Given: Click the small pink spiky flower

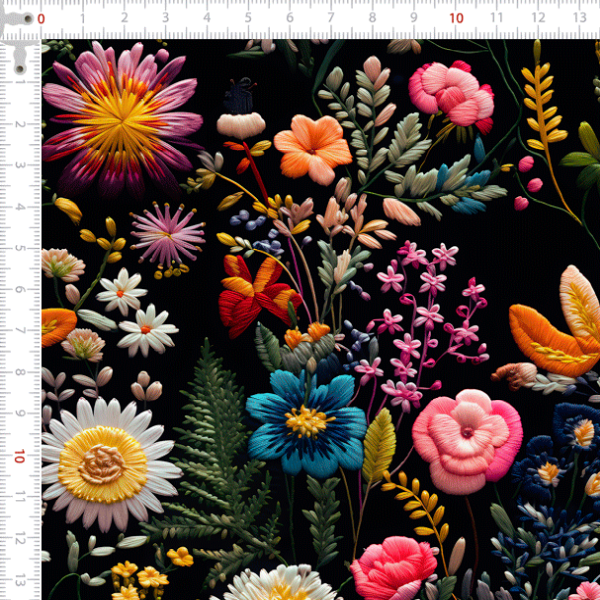Looking at the screenshot, I should [x=166, y=236].
